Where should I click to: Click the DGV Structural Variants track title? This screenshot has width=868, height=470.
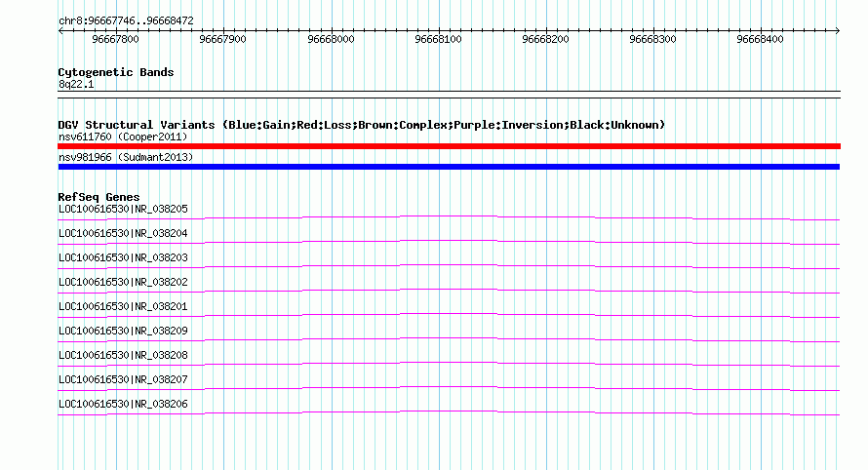point(361,125)
